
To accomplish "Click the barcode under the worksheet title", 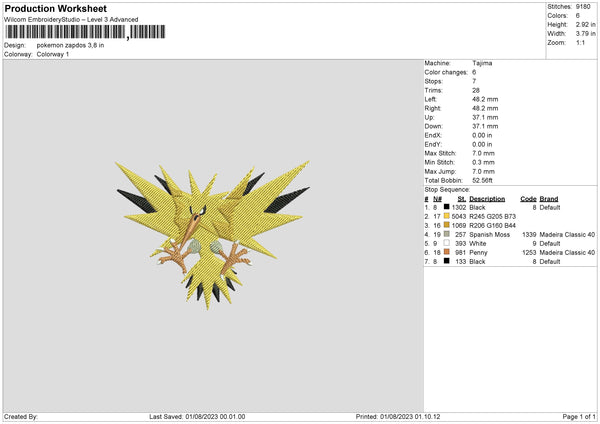I will click(x=85, y=32).
